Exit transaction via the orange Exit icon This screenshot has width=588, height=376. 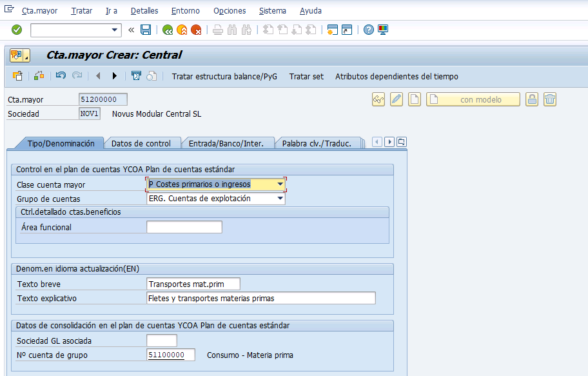click(182, 30)
